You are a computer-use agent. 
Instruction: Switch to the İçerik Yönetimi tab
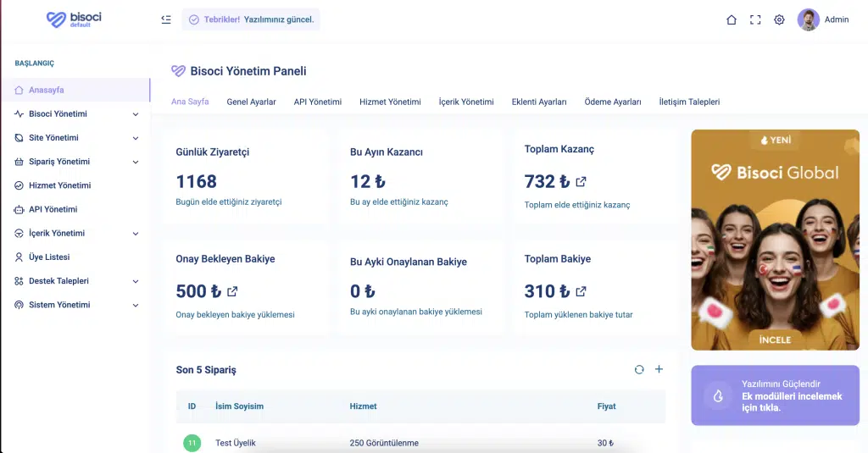coord(466,102)
